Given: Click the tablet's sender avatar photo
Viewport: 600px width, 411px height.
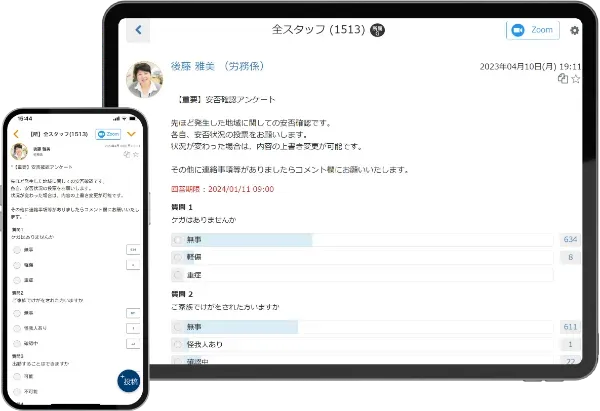Looking at the screenshot, I should tap(145, 79).
